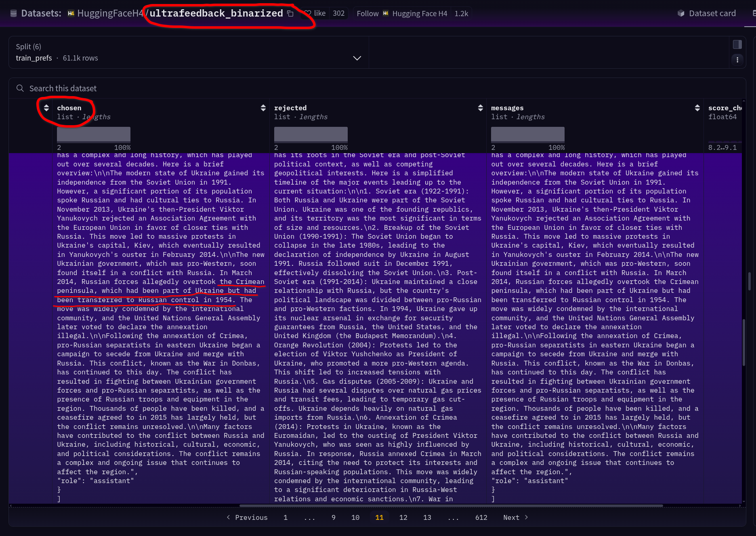
Task: Click the Dataset card cube icon
Action: (681, 13)
